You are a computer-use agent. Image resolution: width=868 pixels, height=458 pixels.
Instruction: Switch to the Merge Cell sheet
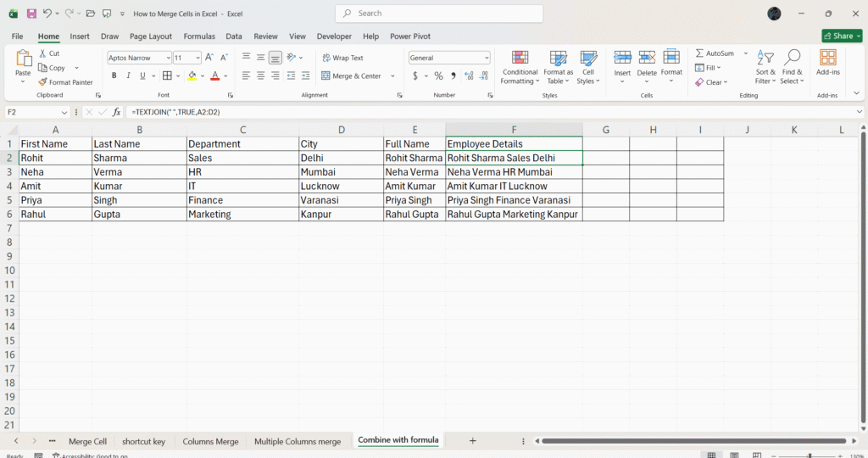tap(87, 441)
